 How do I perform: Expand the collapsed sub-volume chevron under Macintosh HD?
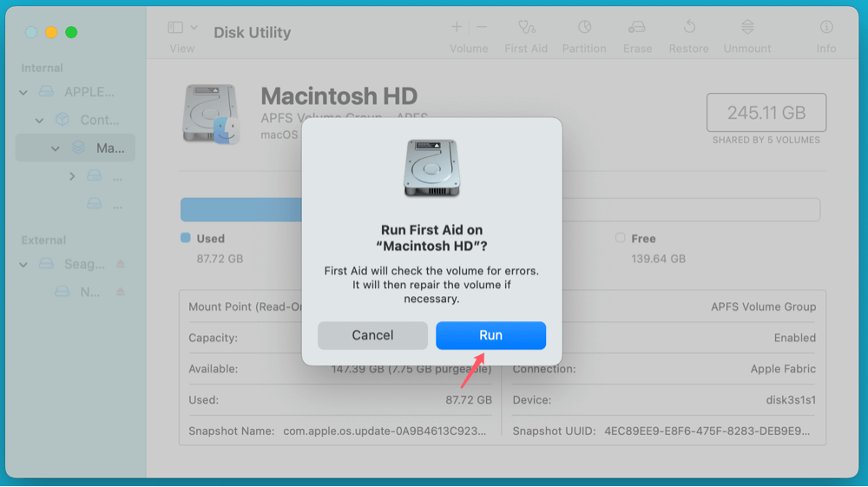pos(72,176)
